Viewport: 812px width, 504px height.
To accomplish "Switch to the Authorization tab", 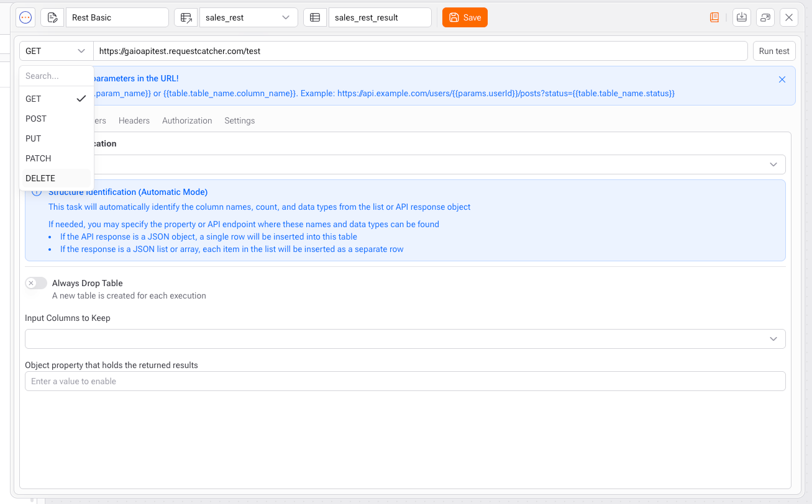I will pyautogui.click(x=187, y=120).
